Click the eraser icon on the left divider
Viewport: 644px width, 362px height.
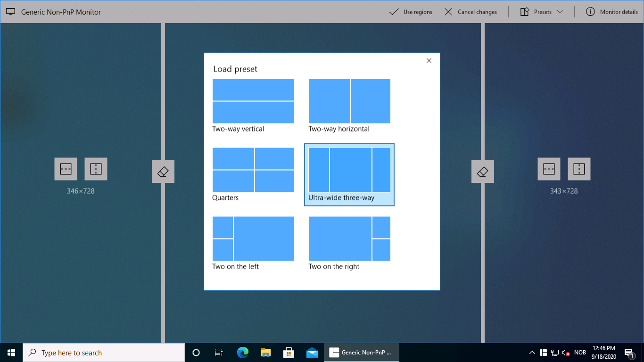163,172
